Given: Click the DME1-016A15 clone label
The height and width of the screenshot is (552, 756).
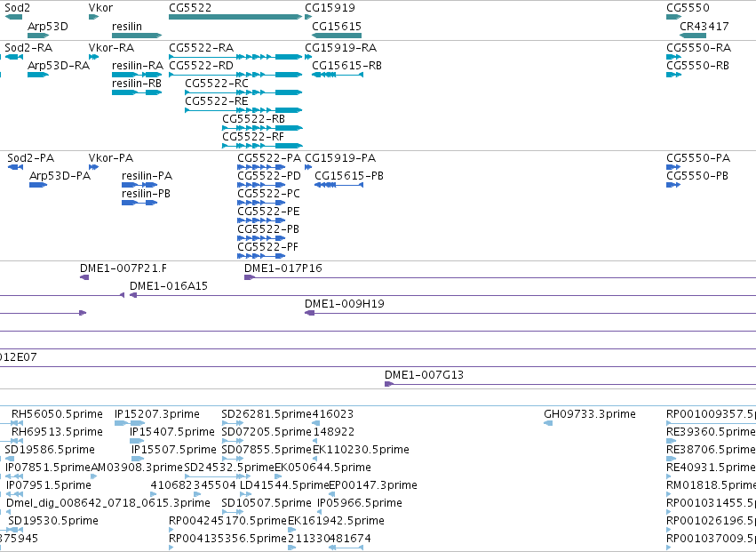Looking at the screenshot, I should 169,286.
